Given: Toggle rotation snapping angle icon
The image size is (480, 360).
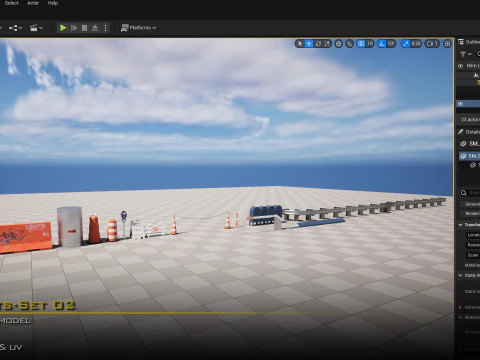Looking at the screenshot, I should click(x=382, y=44).
